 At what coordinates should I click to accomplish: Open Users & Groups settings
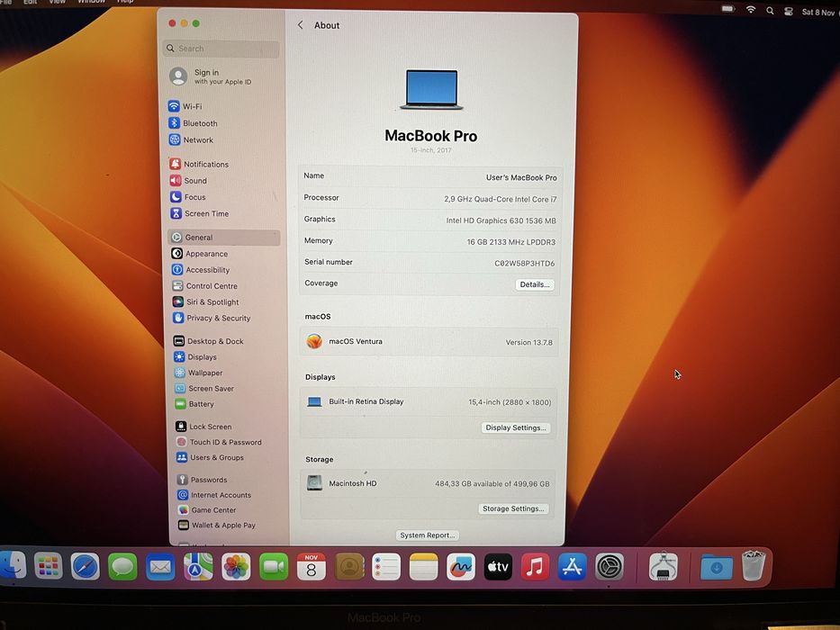pos(210,457)
